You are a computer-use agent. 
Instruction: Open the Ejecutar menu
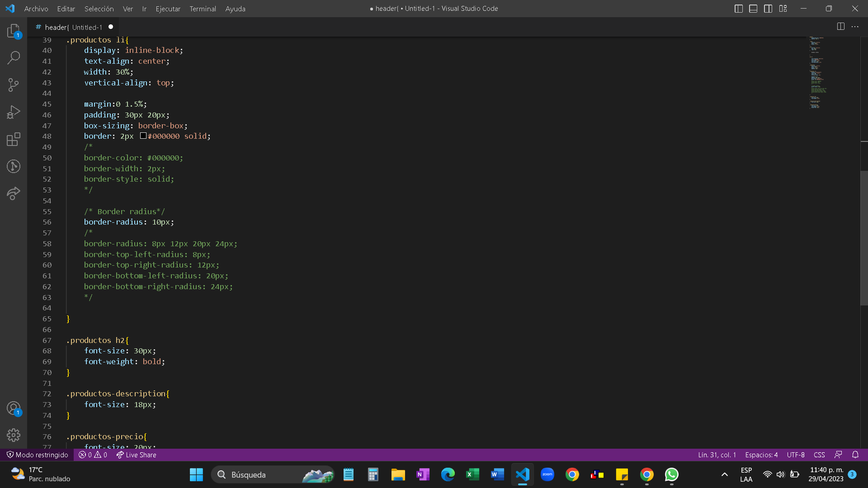tap(168, 9)
